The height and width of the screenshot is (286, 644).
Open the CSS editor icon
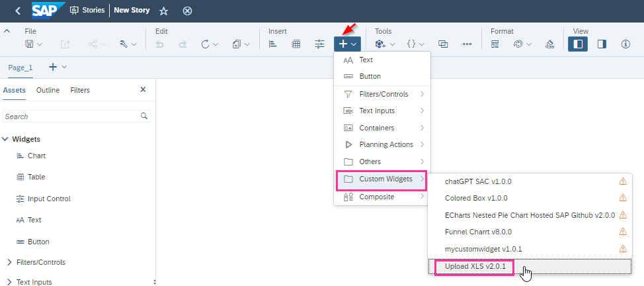pos(550,44)
